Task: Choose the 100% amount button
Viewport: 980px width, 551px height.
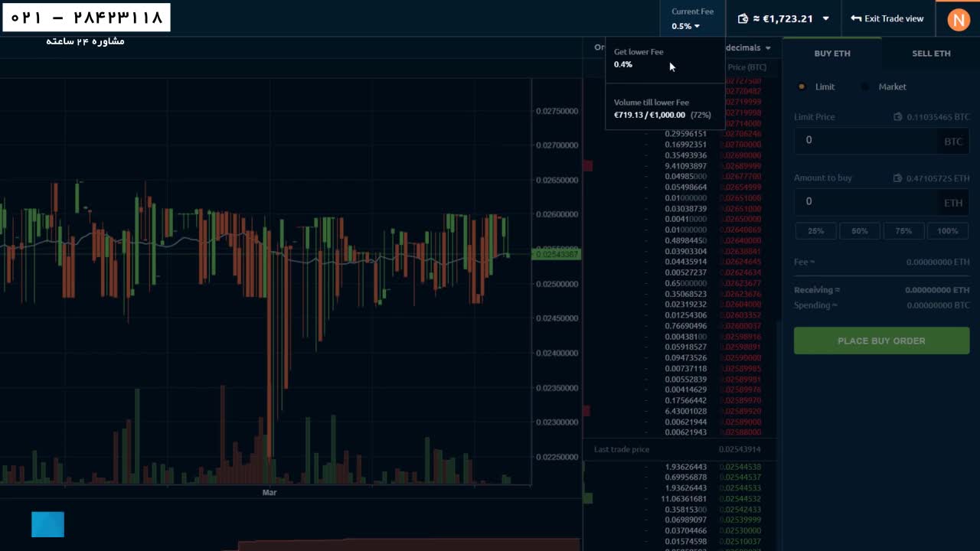Action: [x=947, y=230]
